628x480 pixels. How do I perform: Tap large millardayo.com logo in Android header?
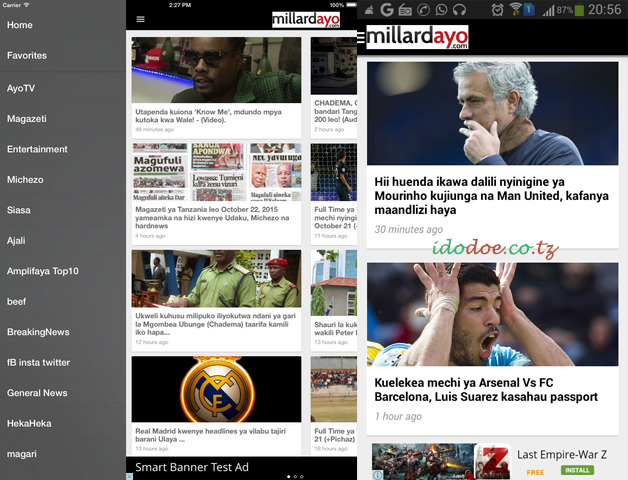point(417,37)
